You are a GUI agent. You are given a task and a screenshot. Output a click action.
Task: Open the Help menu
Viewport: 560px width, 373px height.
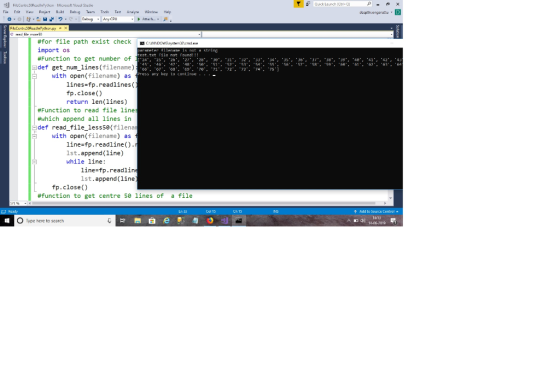[x=167, y=12]
